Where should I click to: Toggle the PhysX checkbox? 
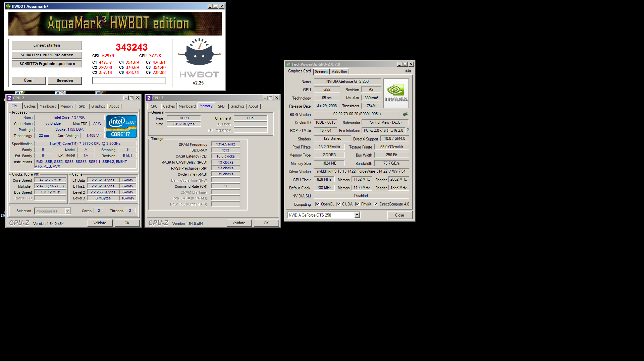[357, 204]
